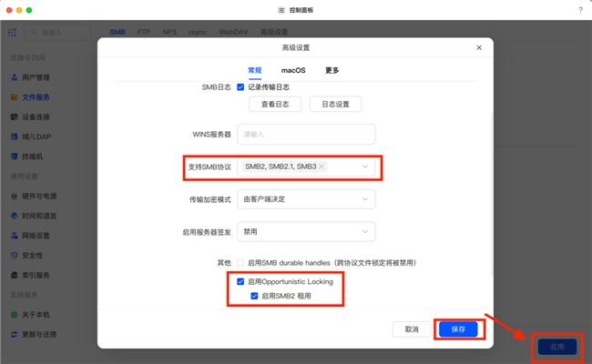Open 硬件与电源 in the sidebar

[x=39, y=197]
